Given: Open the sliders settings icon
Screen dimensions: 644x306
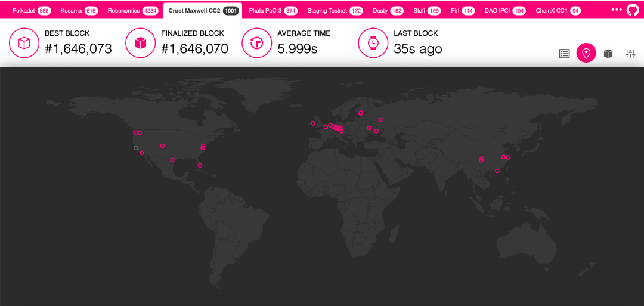Looking at the screenshot, I should 630,54.
